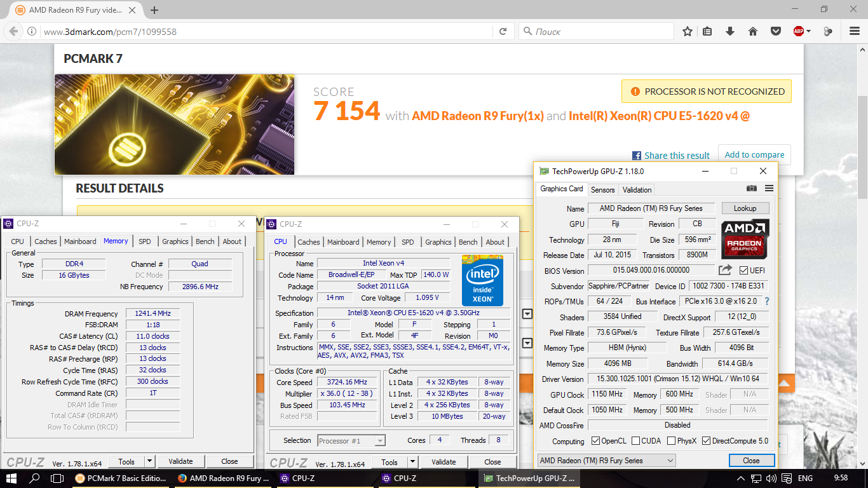Screen dimensions: 868x488
Task: Click the Firefox taskbar item AMD Radeon R9 Fury
Action: [224, 478]
